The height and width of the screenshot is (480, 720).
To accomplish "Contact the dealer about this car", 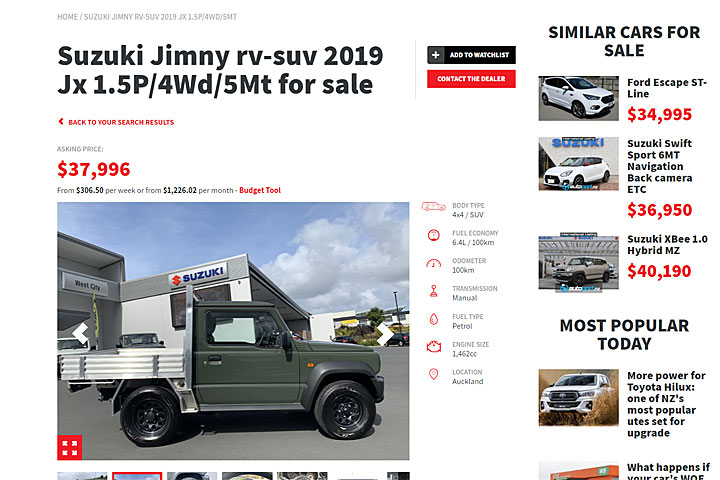I will [x=471, y=79].
